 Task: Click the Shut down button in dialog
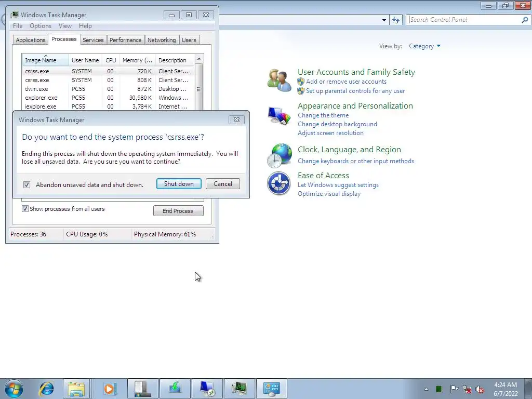point(179,183)
